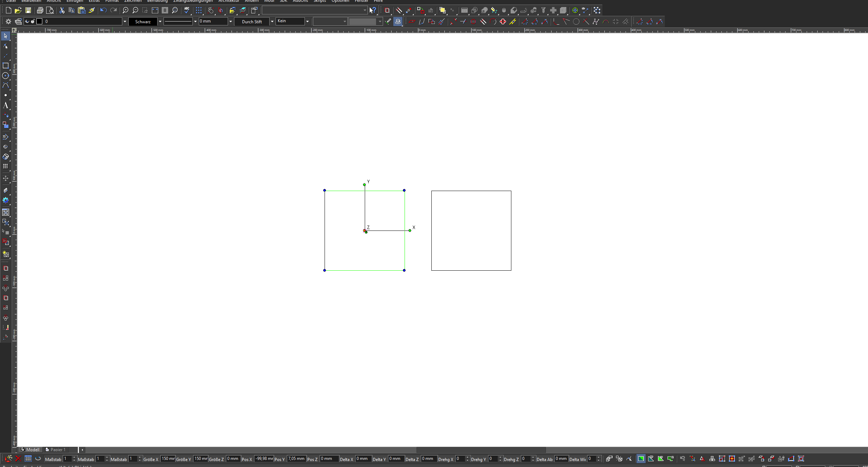The image size is (868, 467).
Task: Open the Optionen menu
Action: click(340, 1)
